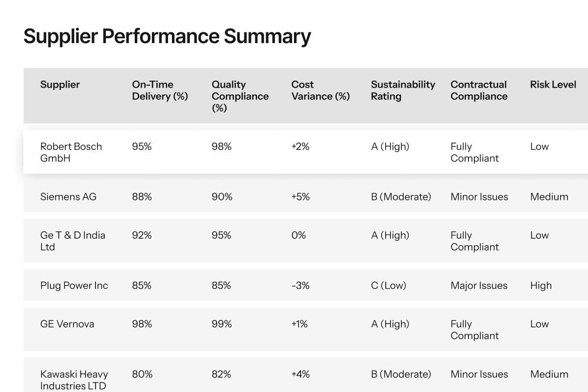Select the Robert Bosch GmbH supplier cell
588x392 pixels.
tap(71, 152)
